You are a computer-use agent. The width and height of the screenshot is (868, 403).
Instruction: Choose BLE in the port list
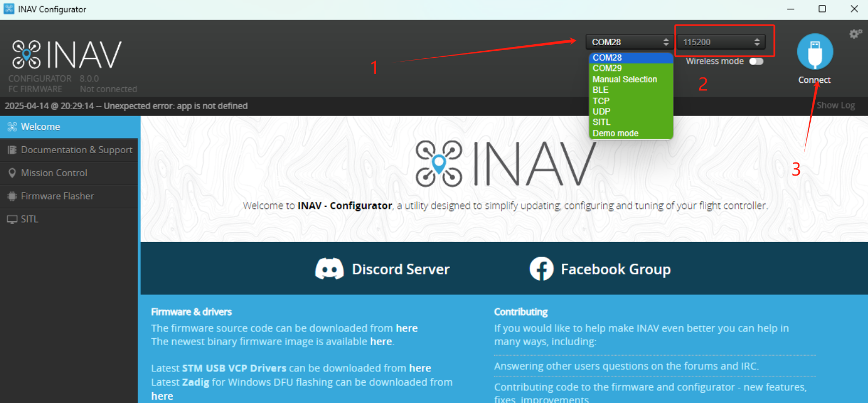coord(631,90)
